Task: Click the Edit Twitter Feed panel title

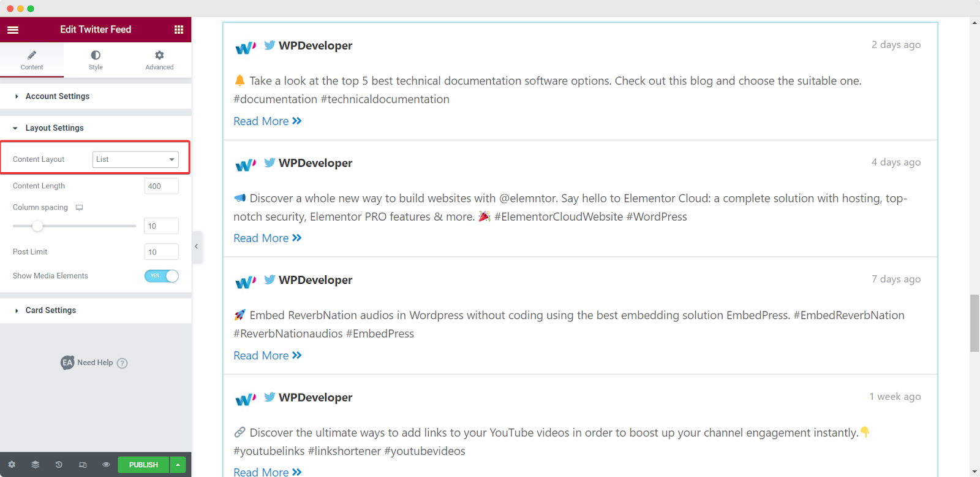Action: click(x=96, y=29)
